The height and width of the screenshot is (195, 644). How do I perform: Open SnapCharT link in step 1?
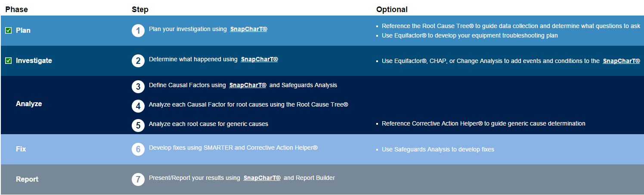(x=248, y=29)
